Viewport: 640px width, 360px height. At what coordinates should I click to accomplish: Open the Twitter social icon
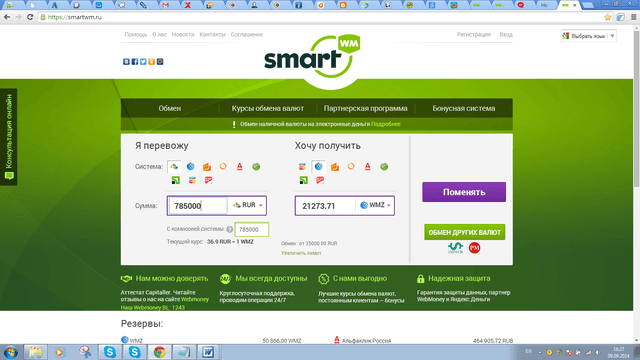click(143, 62)
